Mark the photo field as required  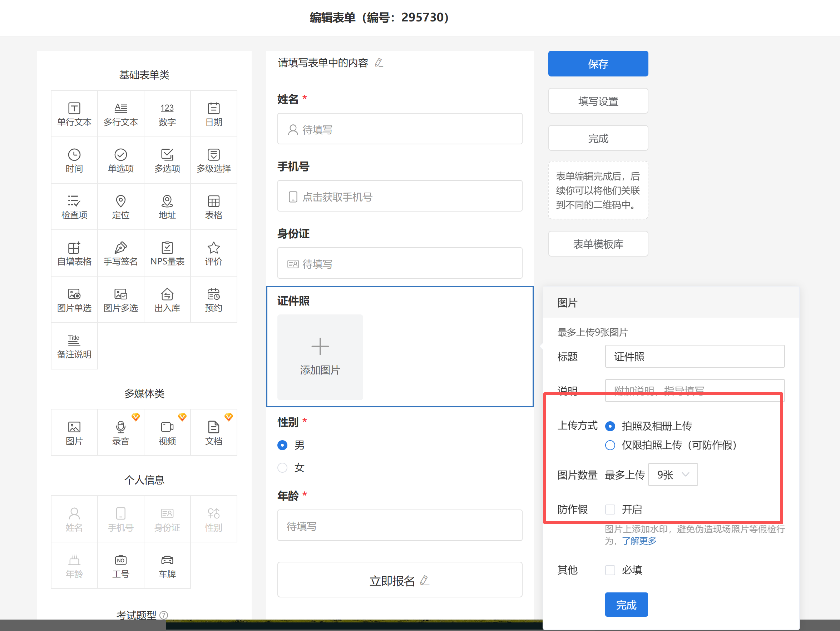coord(610,570)
